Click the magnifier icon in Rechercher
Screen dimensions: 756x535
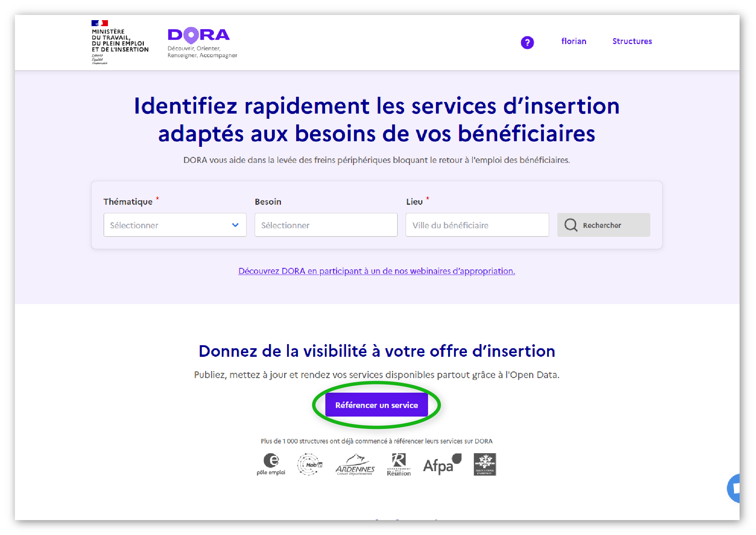point(570,225)
